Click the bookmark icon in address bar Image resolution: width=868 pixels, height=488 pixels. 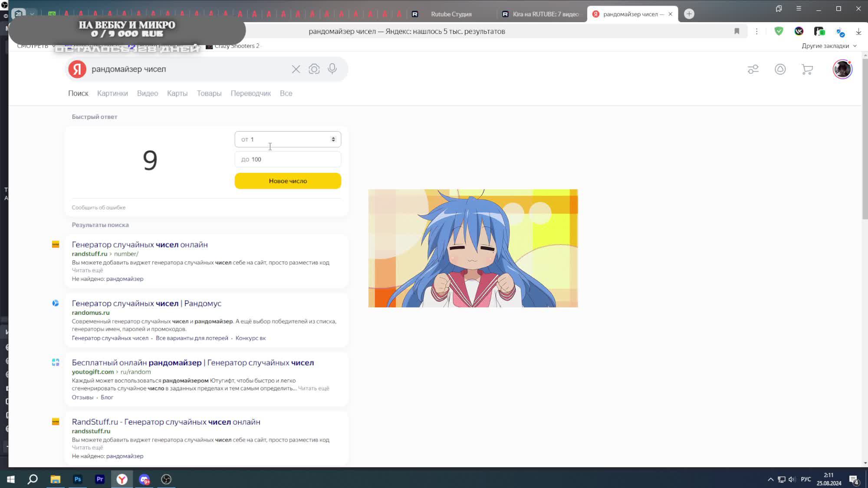tap(736, 31)
